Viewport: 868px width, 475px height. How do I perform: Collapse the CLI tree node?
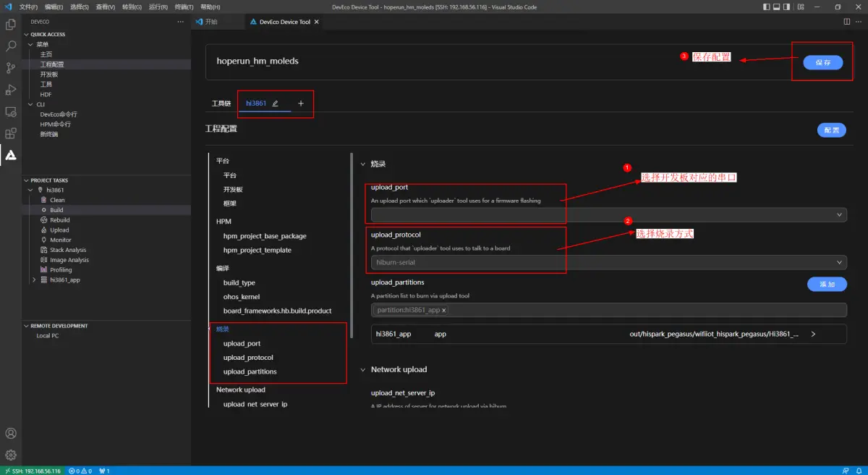coord(29,104)
